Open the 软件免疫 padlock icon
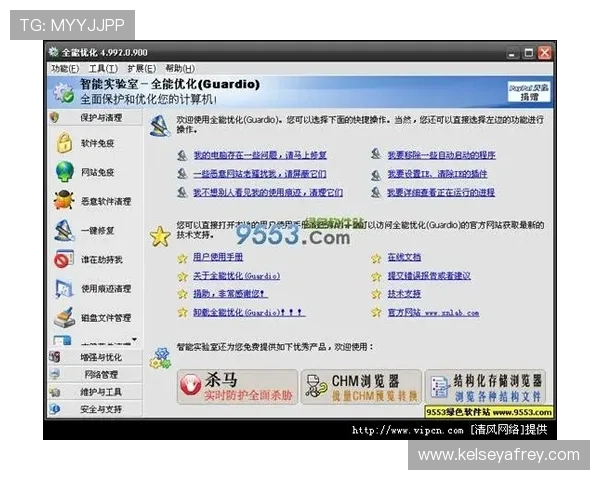 (x=64, y=143)
